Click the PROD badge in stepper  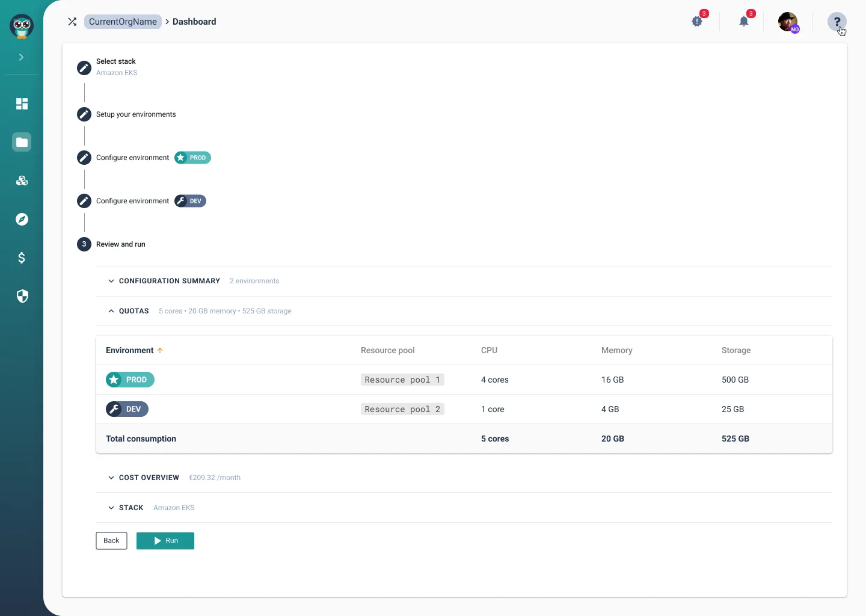(192, 158)
